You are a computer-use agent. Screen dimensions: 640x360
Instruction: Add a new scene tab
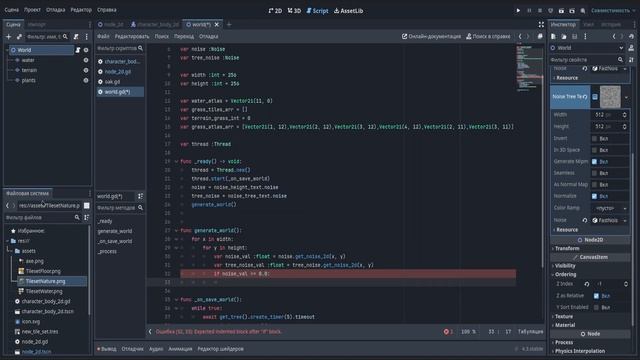229,24
